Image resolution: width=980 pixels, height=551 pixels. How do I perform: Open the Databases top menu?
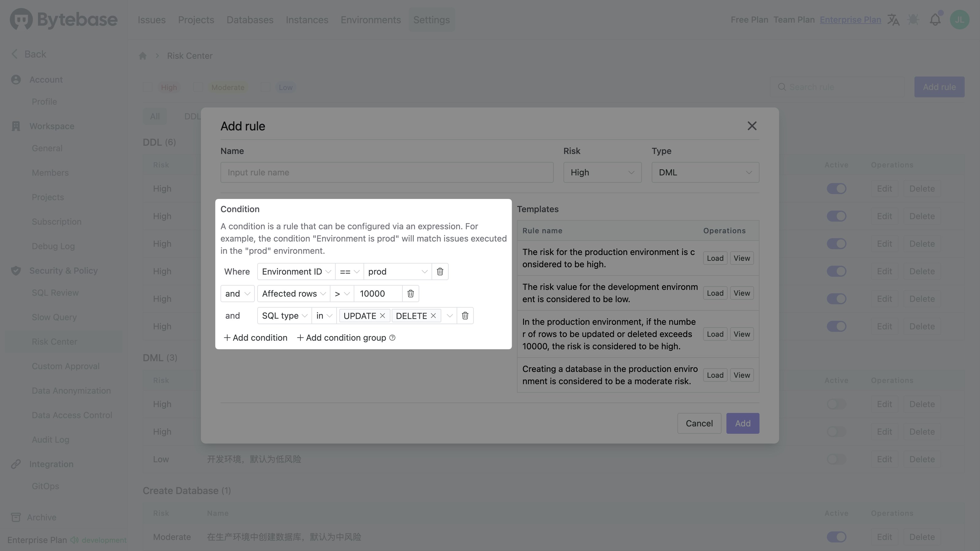pos(250,20)
